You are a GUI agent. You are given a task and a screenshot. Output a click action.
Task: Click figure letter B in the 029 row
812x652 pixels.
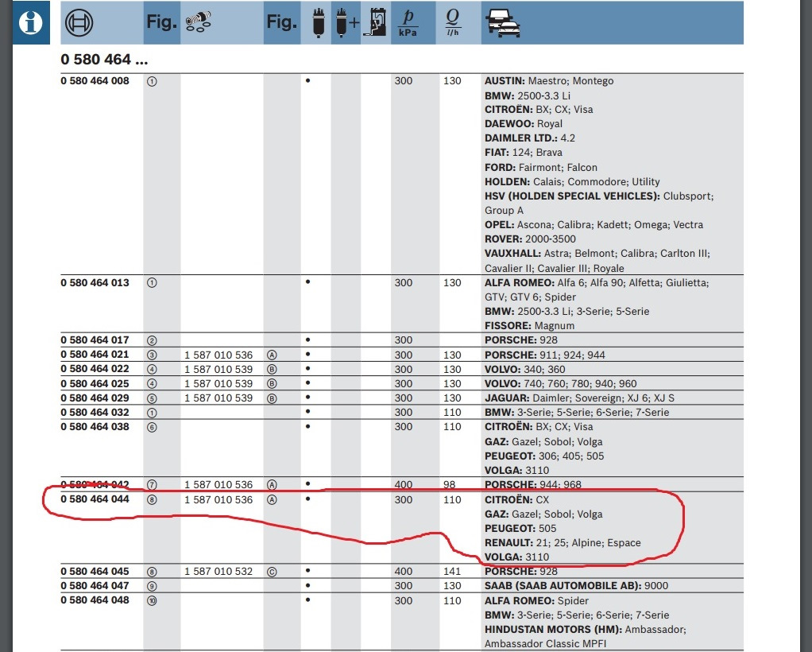[272, 398]
